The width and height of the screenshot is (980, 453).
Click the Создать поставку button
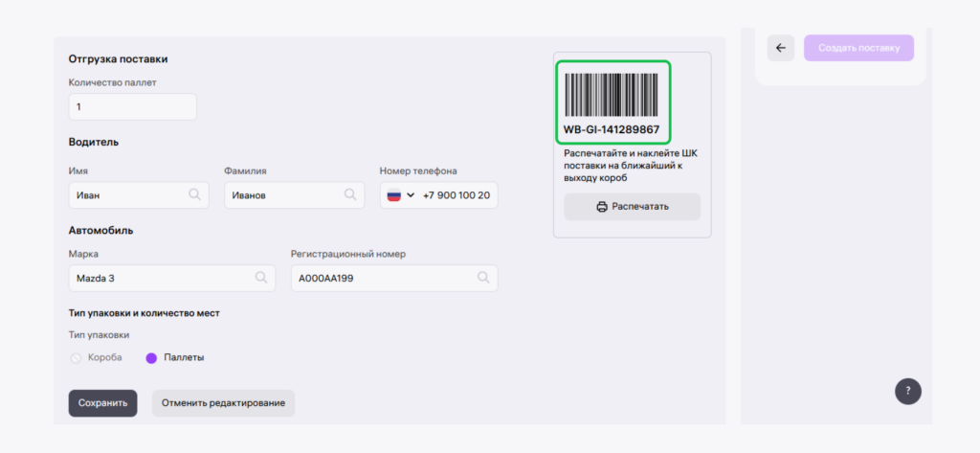click(x=858, y=48)
